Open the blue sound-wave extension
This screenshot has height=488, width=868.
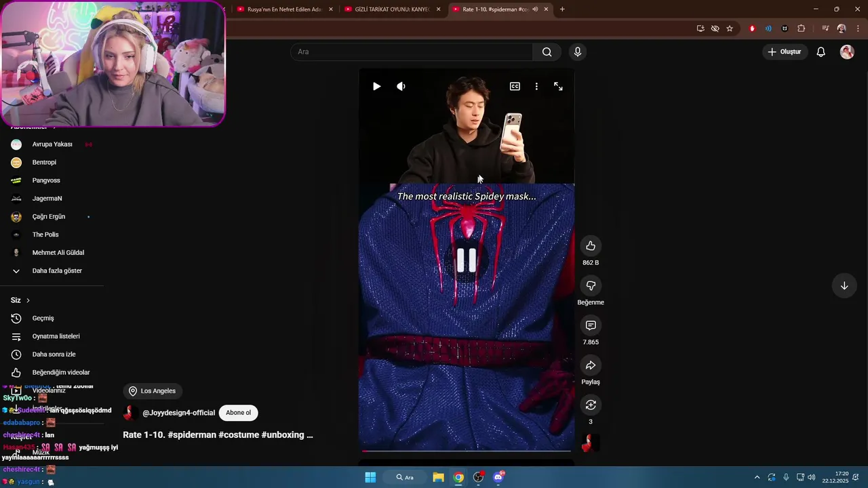tap(768, 28)
